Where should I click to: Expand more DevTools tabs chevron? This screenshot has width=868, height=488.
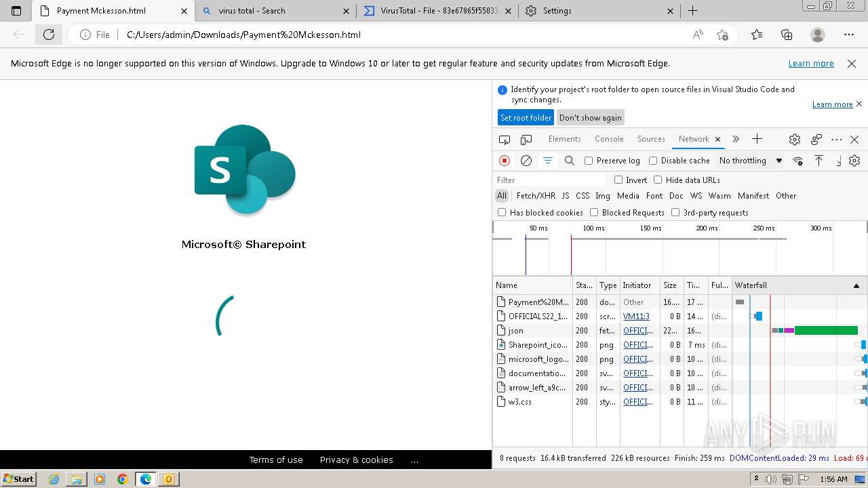point(736,139)
